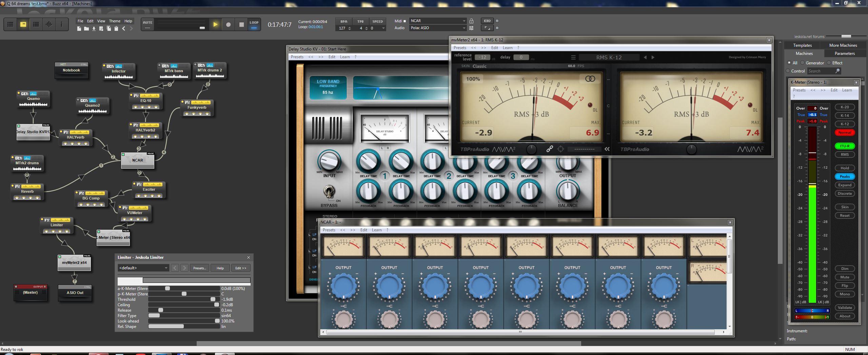The height and width of the screenshot is (355, 868).
Task: Toggle the LOOP button
Action: coord(254,24)
